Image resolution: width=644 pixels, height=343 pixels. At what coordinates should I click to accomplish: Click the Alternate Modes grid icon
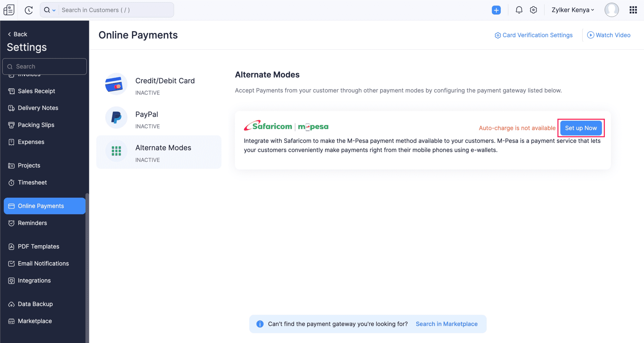click(116, 151)
